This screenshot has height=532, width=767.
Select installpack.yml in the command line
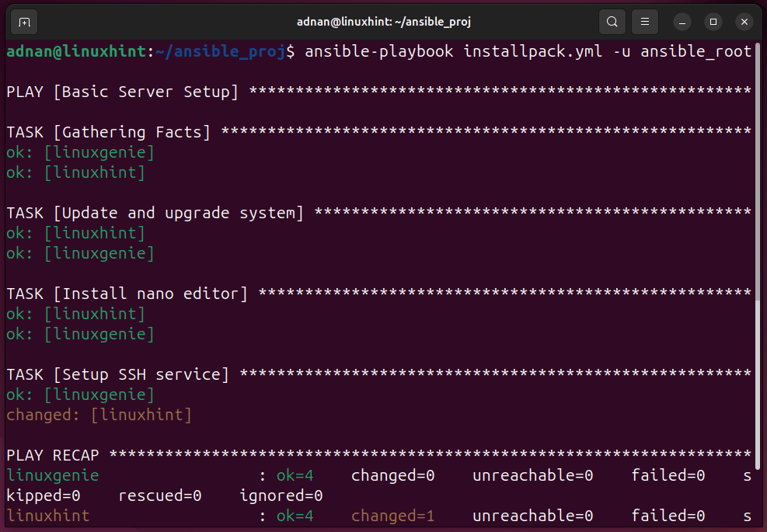(x=533, y=51)
